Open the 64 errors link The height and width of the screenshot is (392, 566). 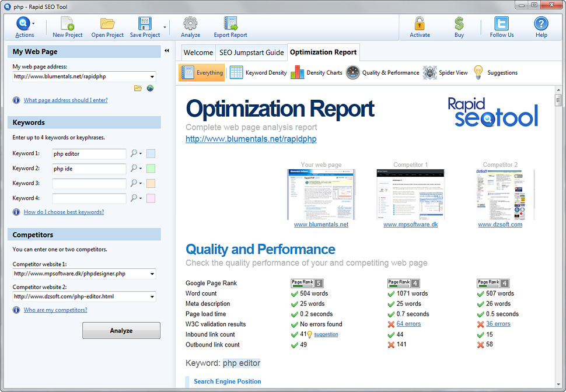(408, 324)
